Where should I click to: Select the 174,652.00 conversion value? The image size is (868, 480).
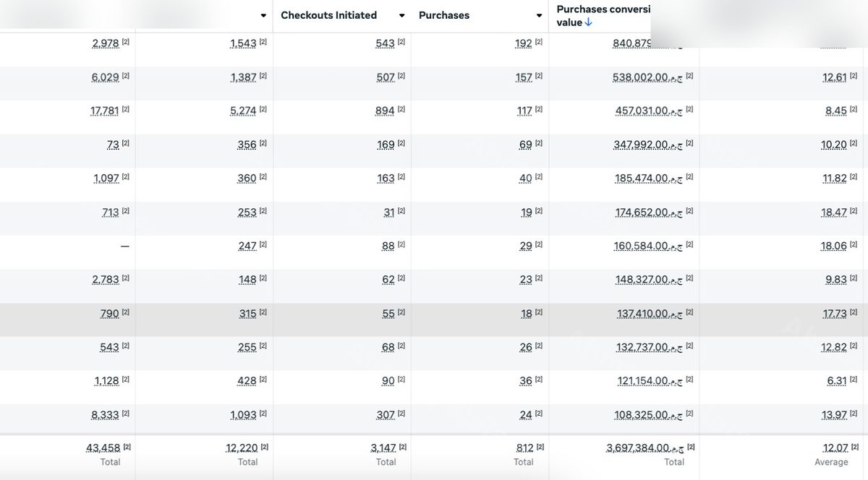tap(649, 212)
